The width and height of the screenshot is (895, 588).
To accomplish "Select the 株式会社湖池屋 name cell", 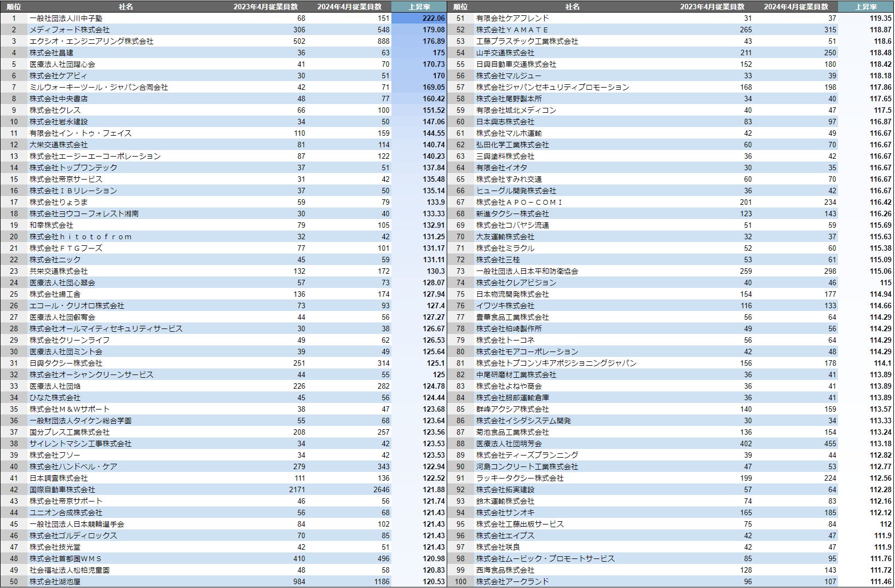I will tap(55, 581).
